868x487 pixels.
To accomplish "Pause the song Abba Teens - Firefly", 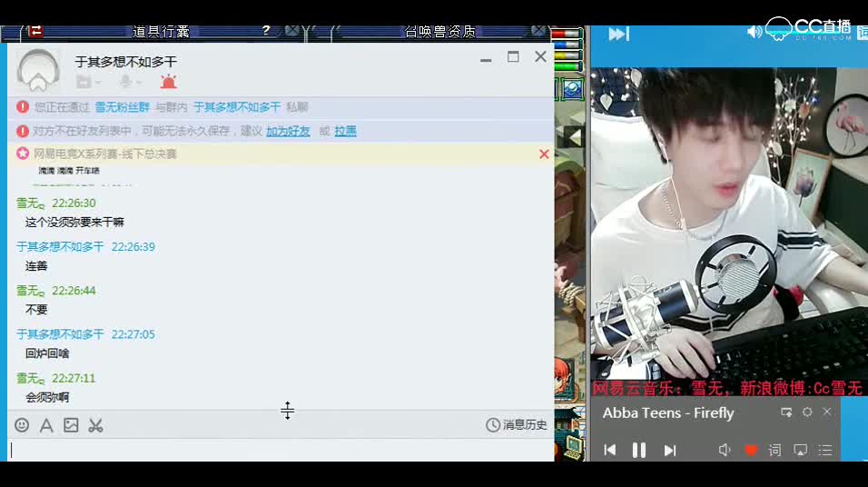I will pyautogui.click(x=639, y=450).
